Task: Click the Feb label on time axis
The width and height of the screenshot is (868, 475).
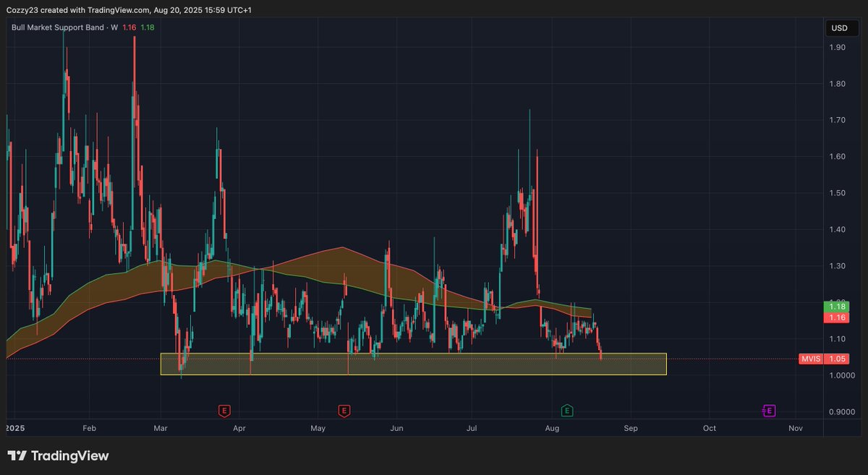Action: [x=88, y=428]
